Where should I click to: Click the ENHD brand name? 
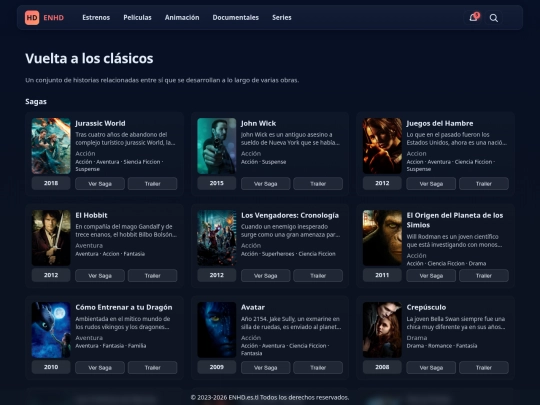pyautogui.click(x=53, y=18)
